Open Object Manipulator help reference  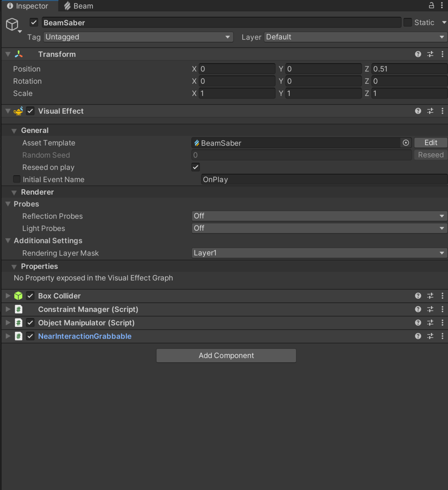(x=418, y=323)
